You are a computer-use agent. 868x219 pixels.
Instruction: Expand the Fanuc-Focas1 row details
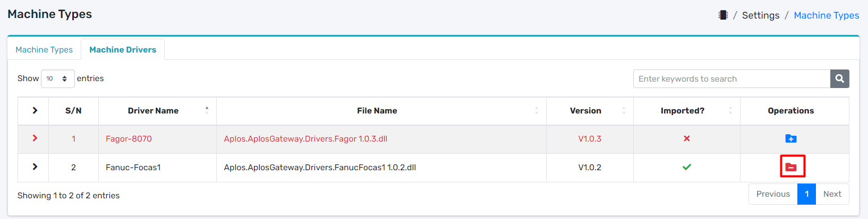[x=35, y=167]
